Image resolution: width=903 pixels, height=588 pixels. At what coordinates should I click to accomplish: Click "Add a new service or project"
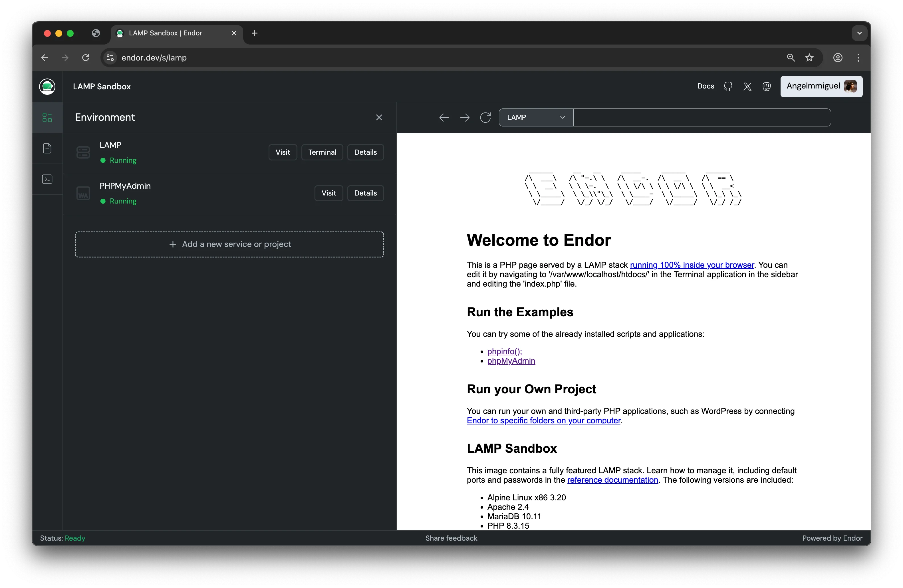[229, 244]
